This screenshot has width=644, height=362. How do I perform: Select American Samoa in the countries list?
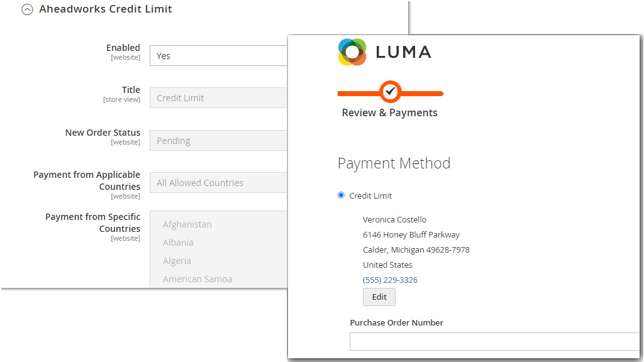coord(197,279)
